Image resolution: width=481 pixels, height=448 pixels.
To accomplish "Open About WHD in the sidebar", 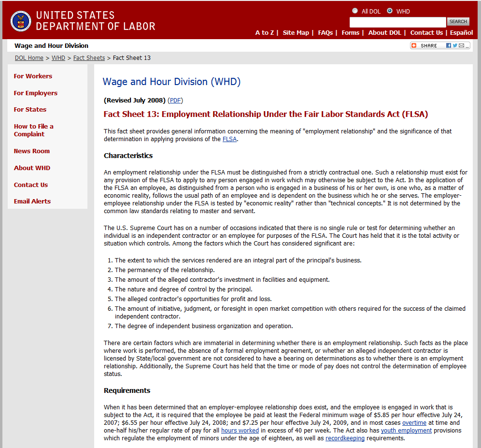I will pos(32,168).
